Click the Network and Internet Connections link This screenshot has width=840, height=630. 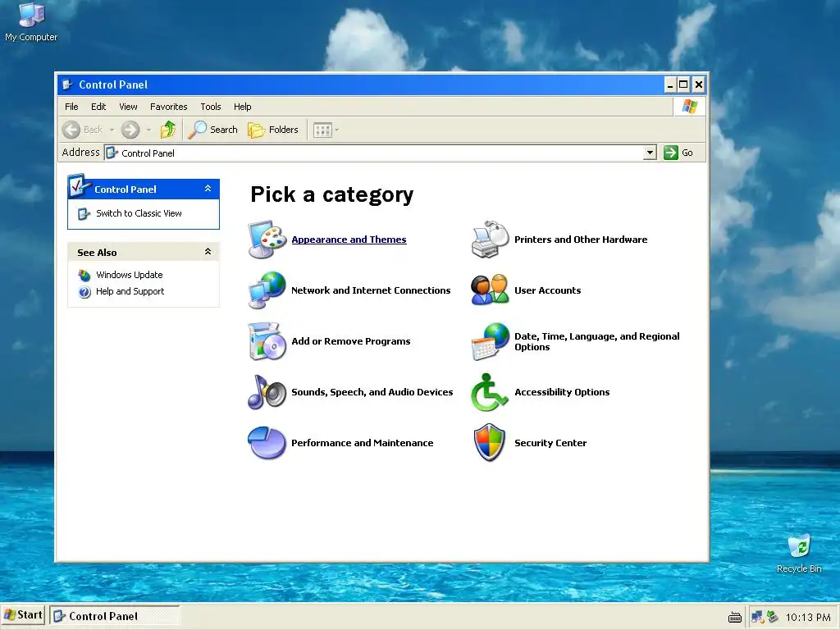[x=371, y=290]
